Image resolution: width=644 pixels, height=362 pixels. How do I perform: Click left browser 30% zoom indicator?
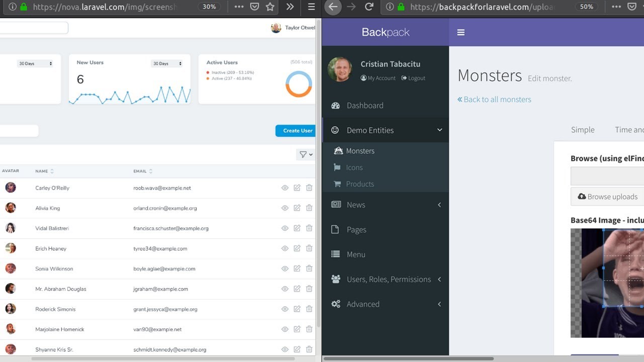[x=209, y=7]
